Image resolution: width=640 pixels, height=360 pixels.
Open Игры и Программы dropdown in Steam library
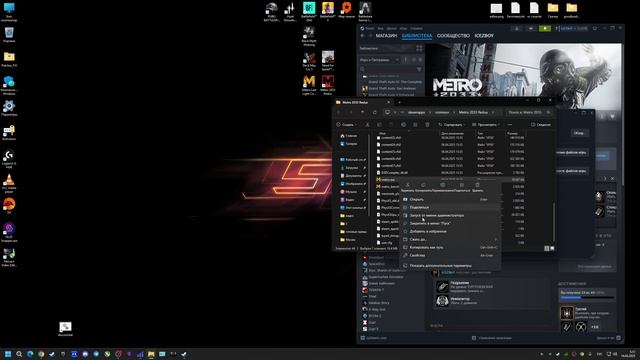click(x=379, y=60)
